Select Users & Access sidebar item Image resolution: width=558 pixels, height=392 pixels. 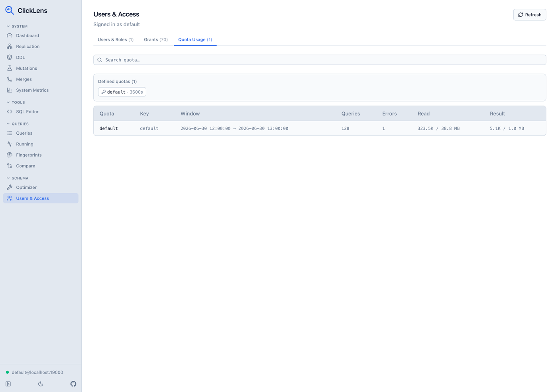pos(41,198)
